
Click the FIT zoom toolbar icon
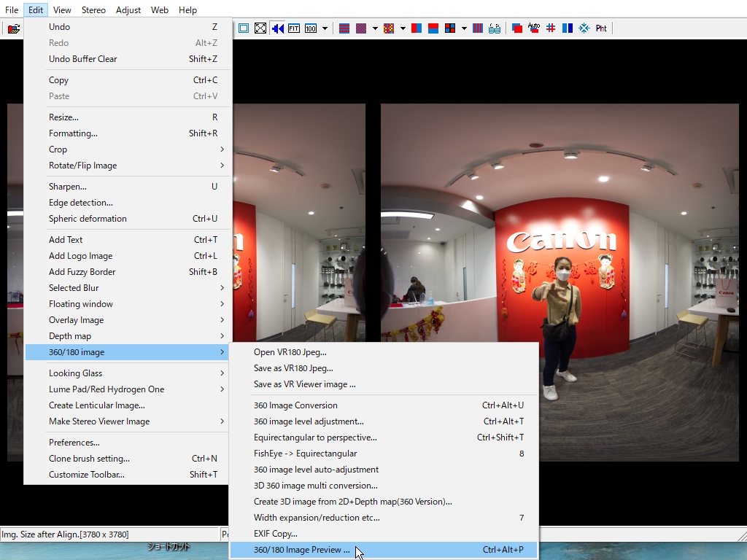[x=294, y=28]
